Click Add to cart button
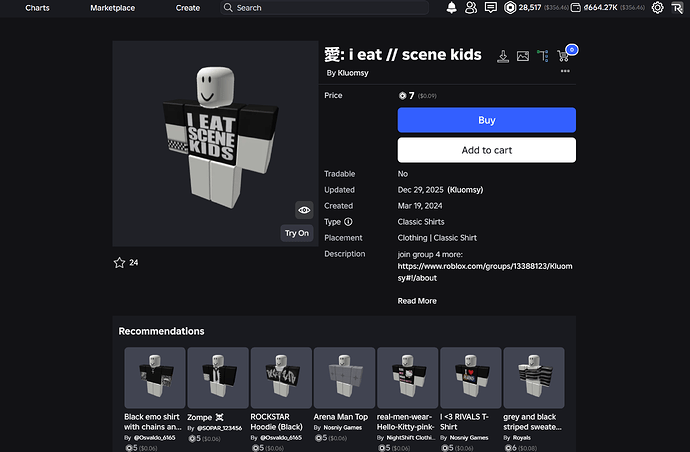The height and width of the screenshot is (452, 690). click(x=487, y=150)
